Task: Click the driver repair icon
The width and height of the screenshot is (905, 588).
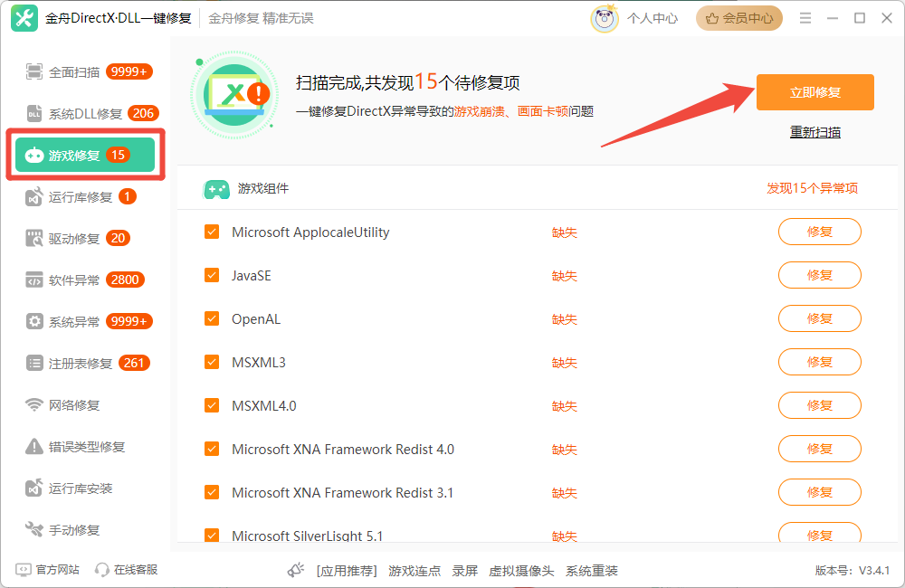Action: point(34,238)
